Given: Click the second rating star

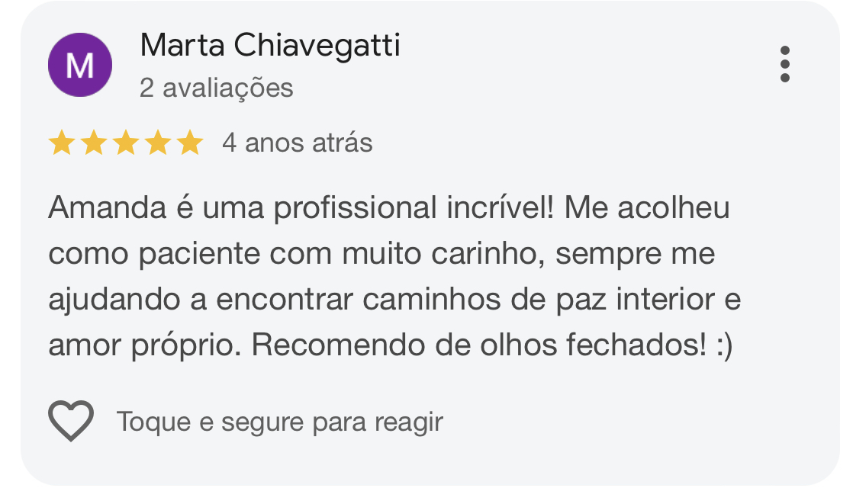Looking at the screenshot, I should tap(93, 143).
